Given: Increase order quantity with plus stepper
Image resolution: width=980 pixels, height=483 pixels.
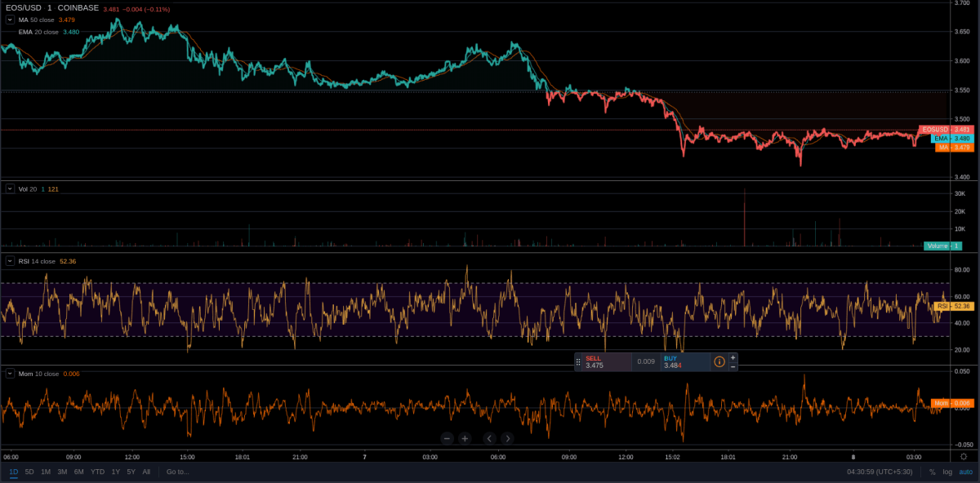Looking at the screenshot, I should [733, 357].
